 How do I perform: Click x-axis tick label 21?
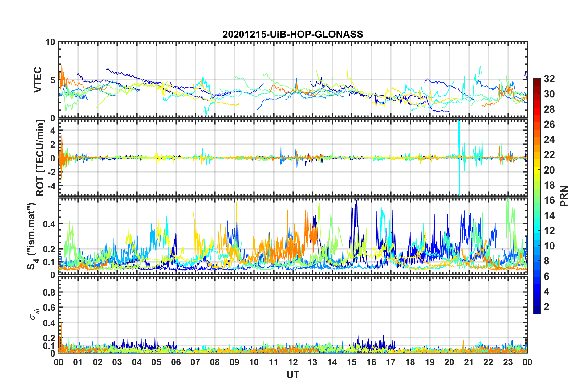(x=469, y=362)
